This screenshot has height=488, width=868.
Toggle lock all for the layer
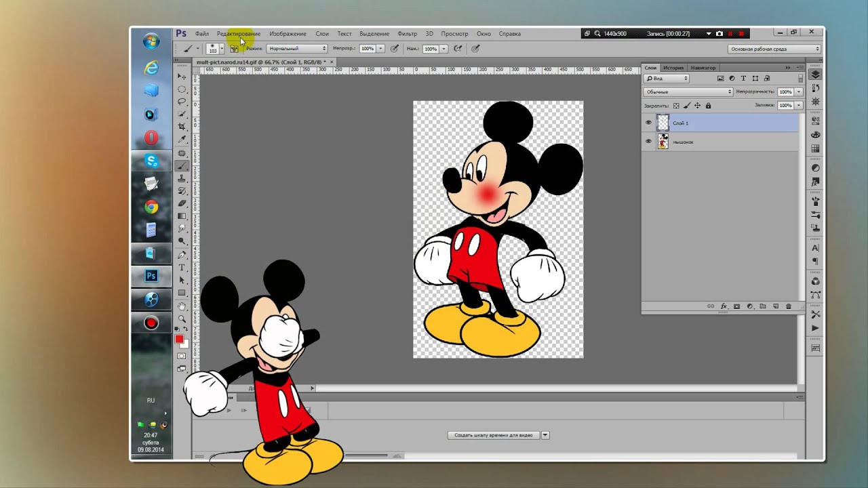[709, 106]
